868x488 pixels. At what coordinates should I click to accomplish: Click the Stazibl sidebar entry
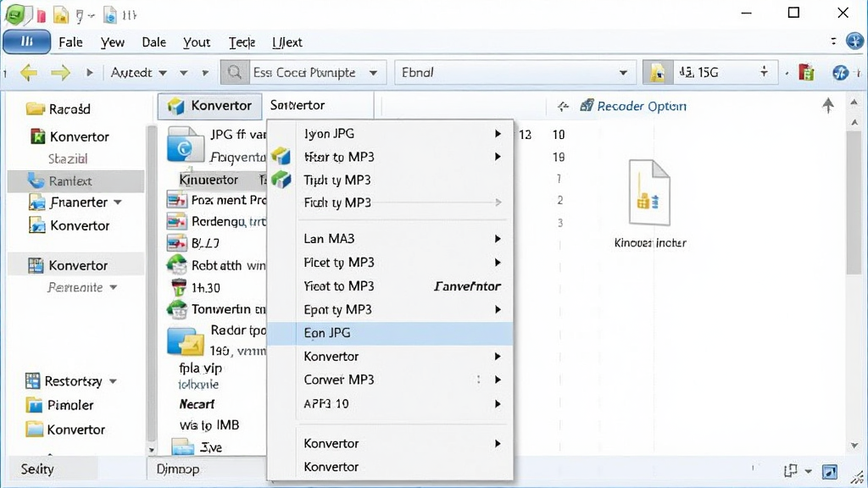(x=68, y=158)
